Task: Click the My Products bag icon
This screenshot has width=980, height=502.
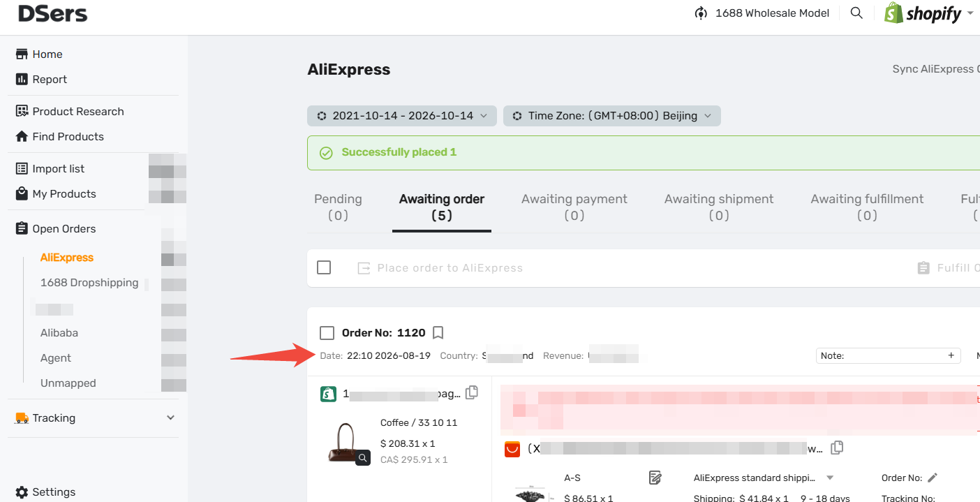Action: (x=22, y=193)
